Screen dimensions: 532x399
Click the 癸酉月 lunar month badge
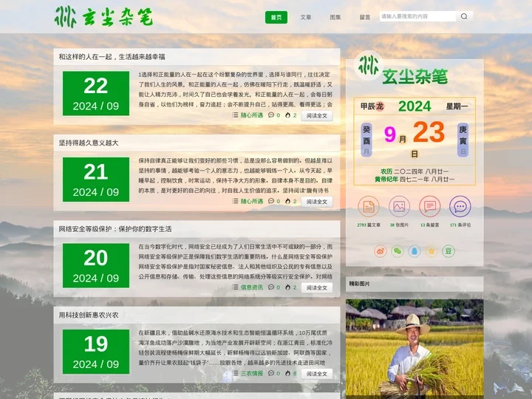click(366, 140)
